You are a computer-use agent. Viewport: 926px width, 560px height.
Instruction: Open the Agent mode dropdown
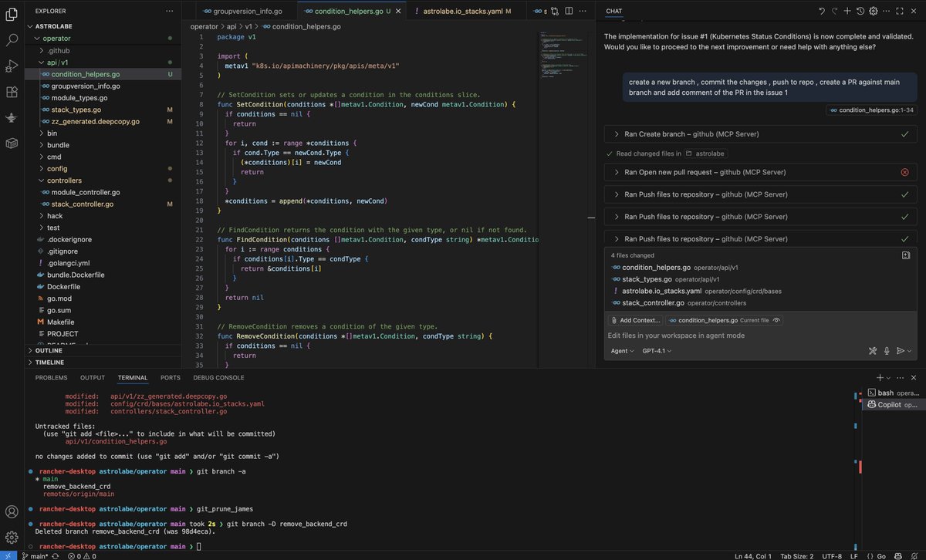pyautogui.click(x=622, y=351)
